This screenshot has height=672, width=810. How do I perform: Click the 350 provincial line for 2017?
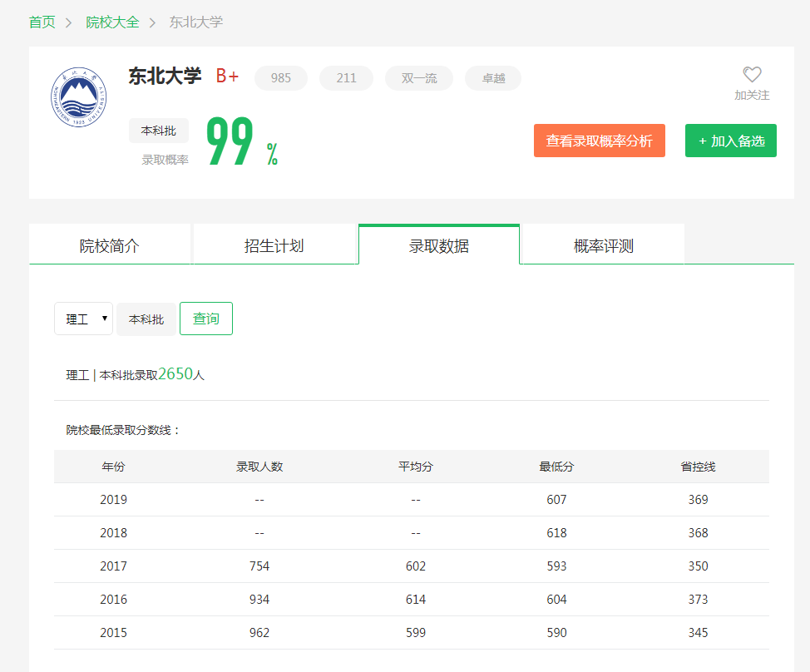698,566
